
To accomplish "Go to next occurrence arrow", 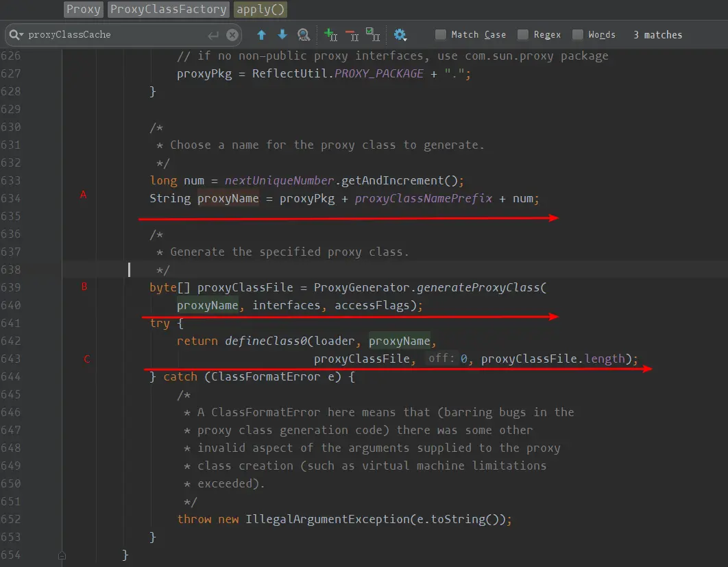I will click(x=282, y=35).
